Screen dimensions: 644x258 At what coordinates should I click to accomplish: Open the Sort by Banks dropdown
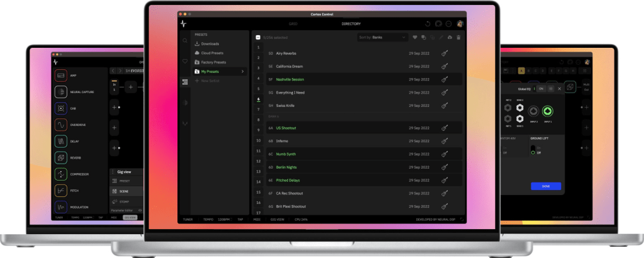tap(383, 38)
